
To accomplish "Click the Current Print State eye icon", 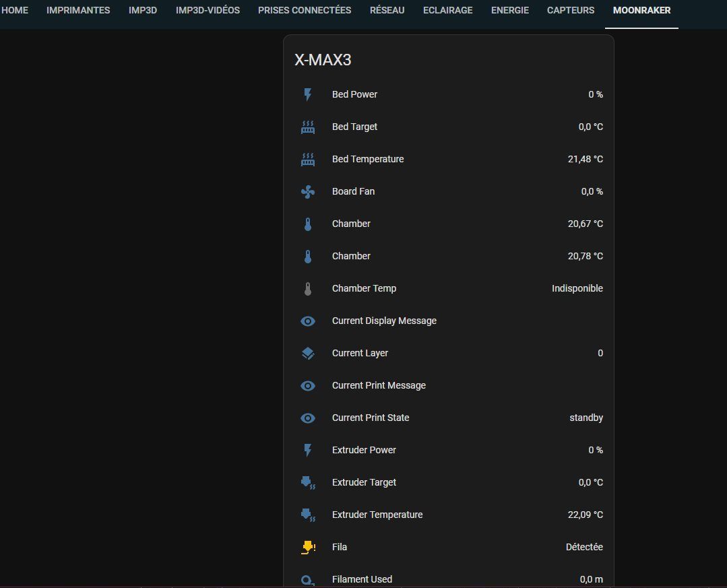I will coord(308,418).
